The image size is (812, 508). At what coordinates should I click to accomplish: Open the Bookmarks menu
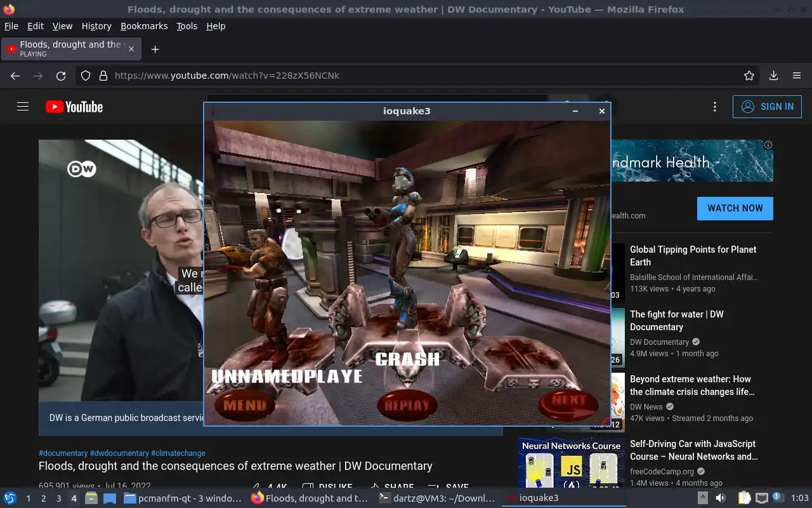[144, 26]
